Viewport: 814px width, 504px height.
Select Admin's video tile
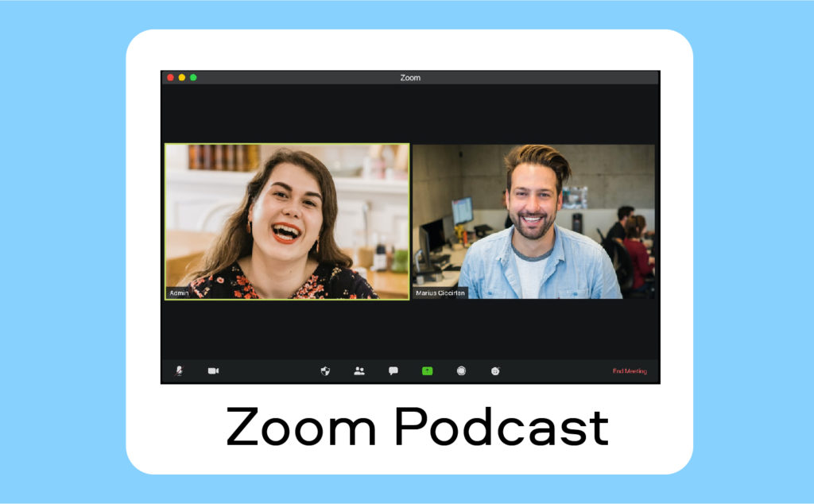click(286, 223)
